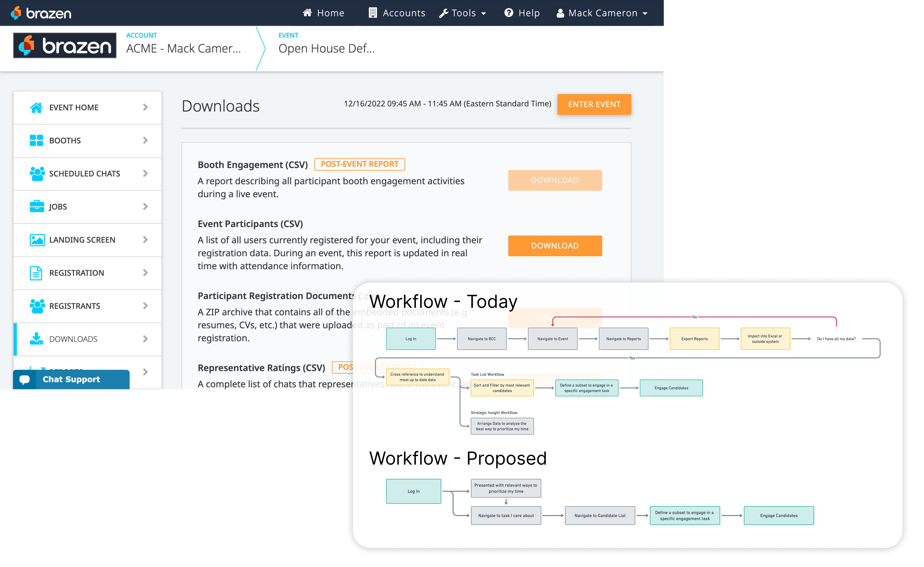Expand the Jobs sidebar chevron

145,206
